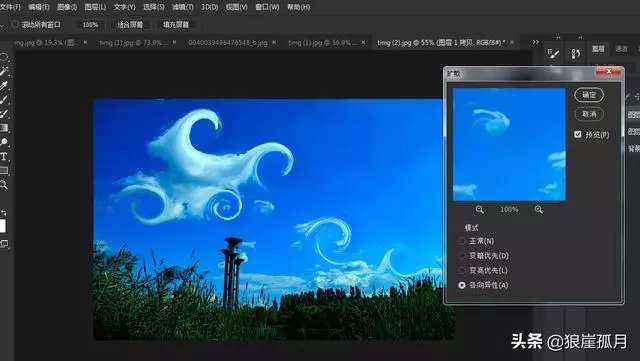Click 取消 to cancel Diffuse dialog

point(589,114)
